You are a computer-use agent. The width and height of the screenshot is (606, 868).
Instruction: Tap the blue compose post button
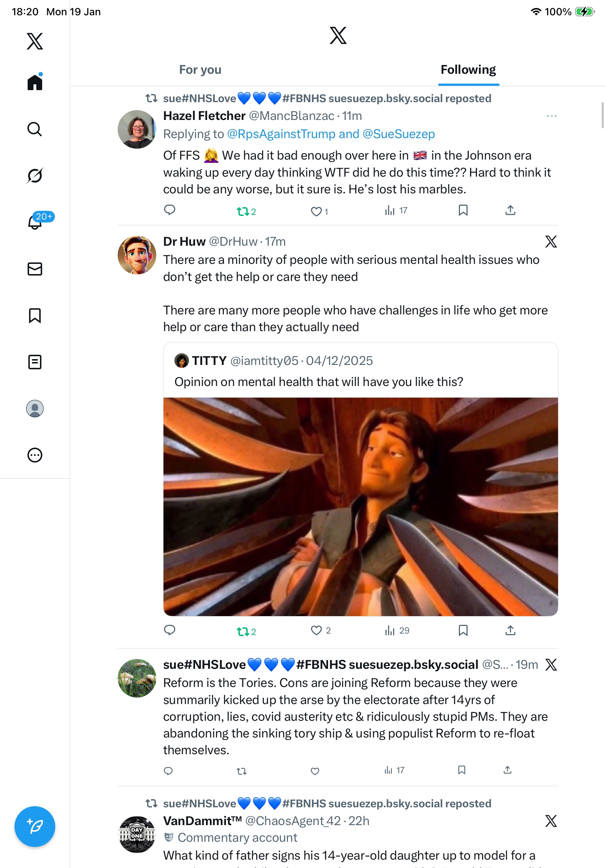tap(35, 827)
